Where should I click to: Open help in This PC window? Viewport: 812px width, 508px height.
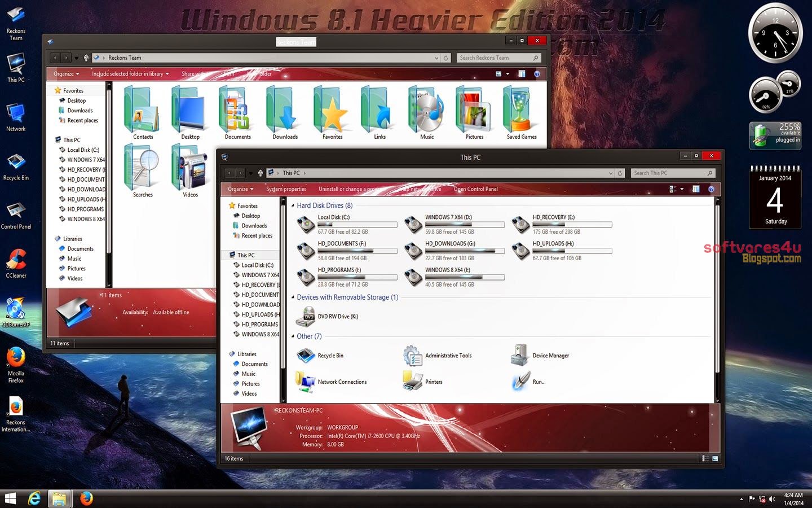pos(711,189)
